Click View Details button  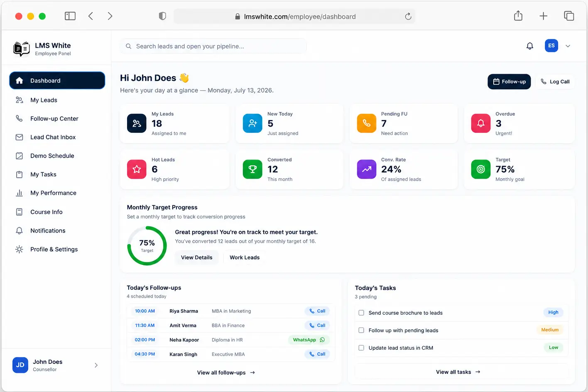pyautogui.click(x=196, y=257)
